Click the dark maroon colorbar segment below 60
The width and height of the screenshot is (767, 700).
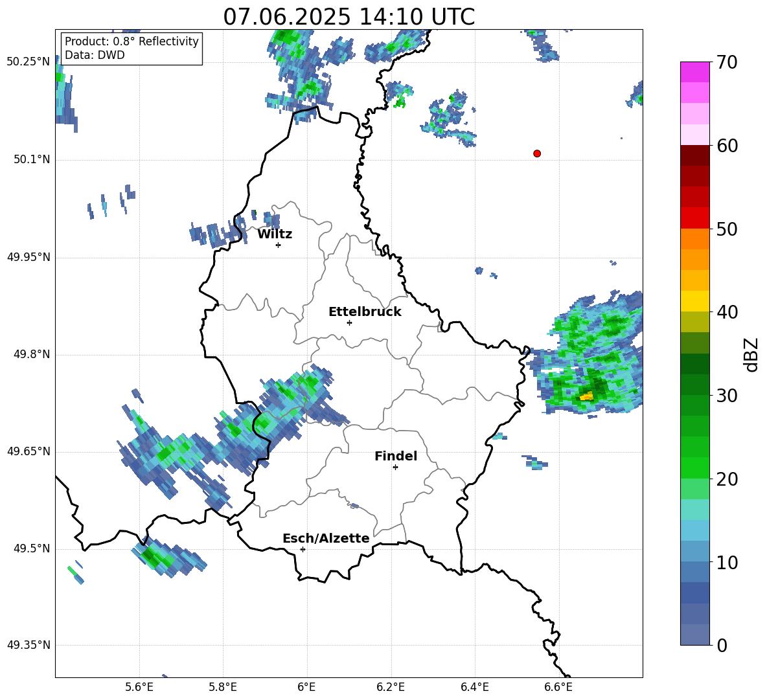tap(694, 155)
